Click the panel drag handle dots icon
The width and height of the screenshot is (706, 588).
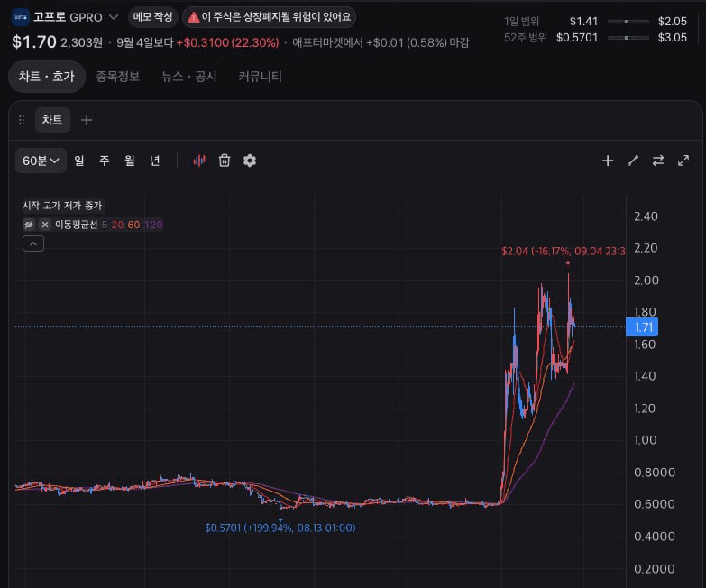pyautogui.click(x=21, y=120)
